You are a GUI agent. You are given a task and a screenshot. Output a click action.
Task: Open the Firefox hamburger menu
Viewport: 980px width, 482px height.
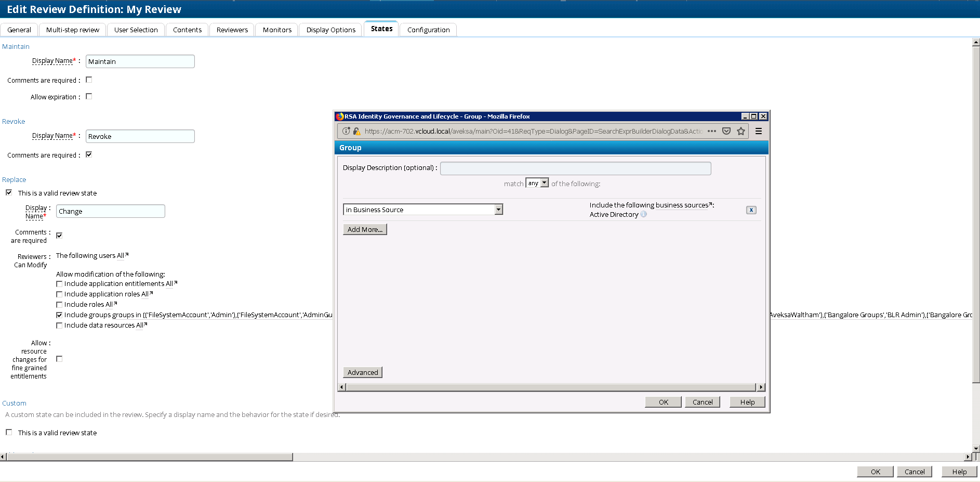759,131
